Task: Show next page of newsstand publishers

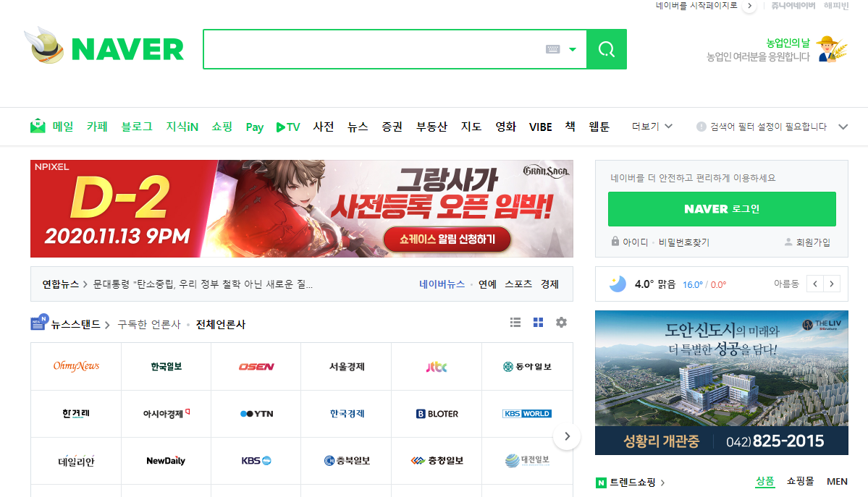Action: [x=567, y=436]
